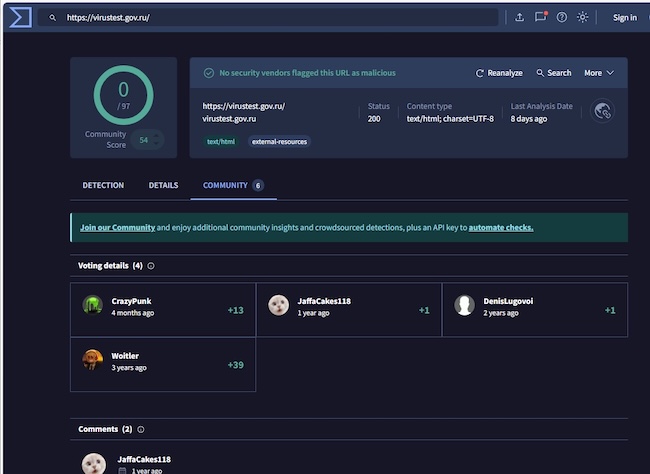Click the search magnifier icon in URL bar
650x474 pixels.
pyautogui.click(x=53, y=18)
